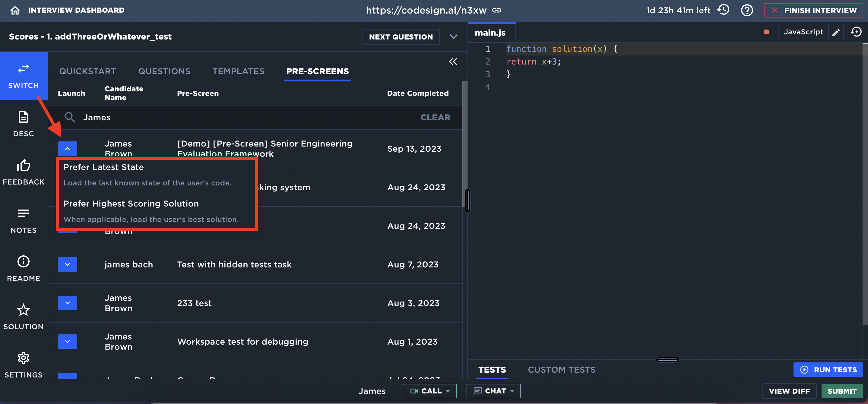This screenshot has width=868, height=404.
Task: Switch to the PRE-SCREENS tab
Action: click(317, 71)
